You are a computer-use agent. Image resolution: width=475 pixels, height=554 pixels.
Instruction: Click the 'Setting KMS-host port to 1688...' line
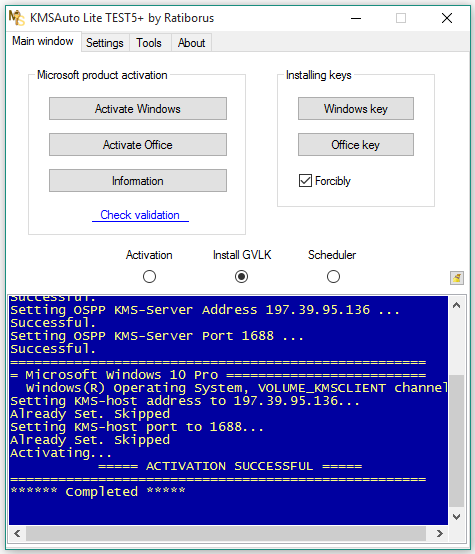[137, 427]
